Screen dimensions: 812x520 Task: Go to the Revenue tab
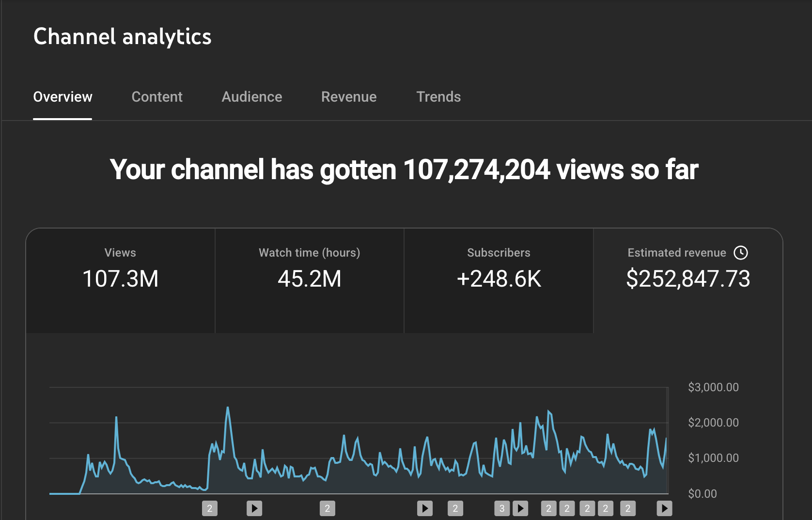[349, 97]
